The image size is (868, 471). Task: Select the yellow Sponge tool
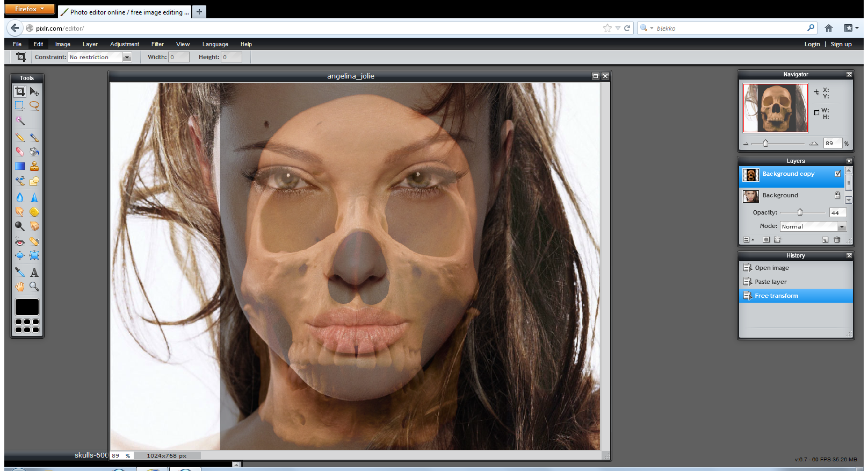point(34,212)
